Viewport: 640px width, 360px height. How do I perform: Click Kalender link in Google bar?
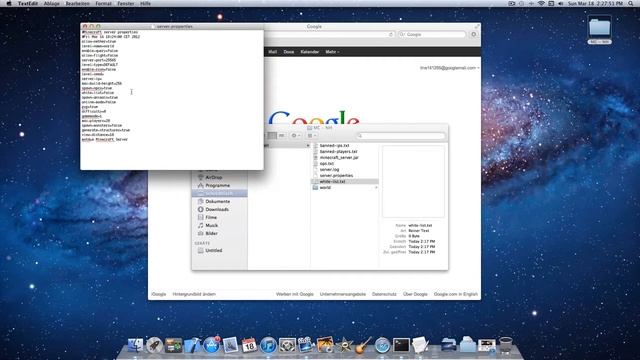[x=309, y=52]
